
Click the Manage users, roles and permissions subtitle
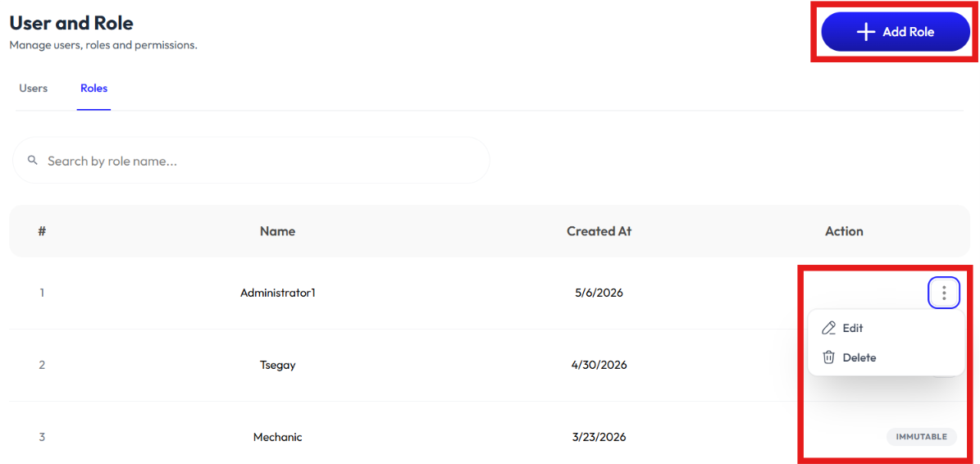point(103,46)
